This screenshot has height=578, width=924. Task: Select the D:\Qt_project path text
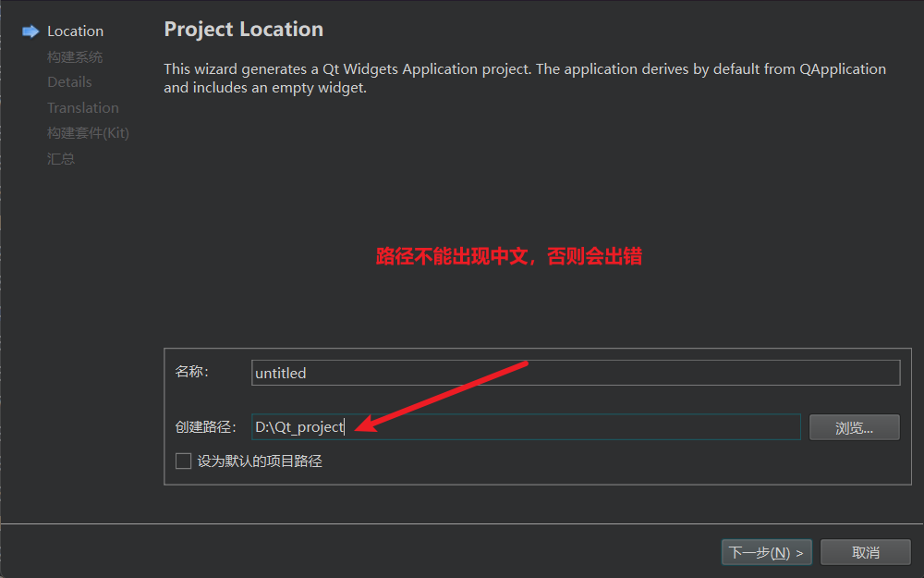point(298,426)
